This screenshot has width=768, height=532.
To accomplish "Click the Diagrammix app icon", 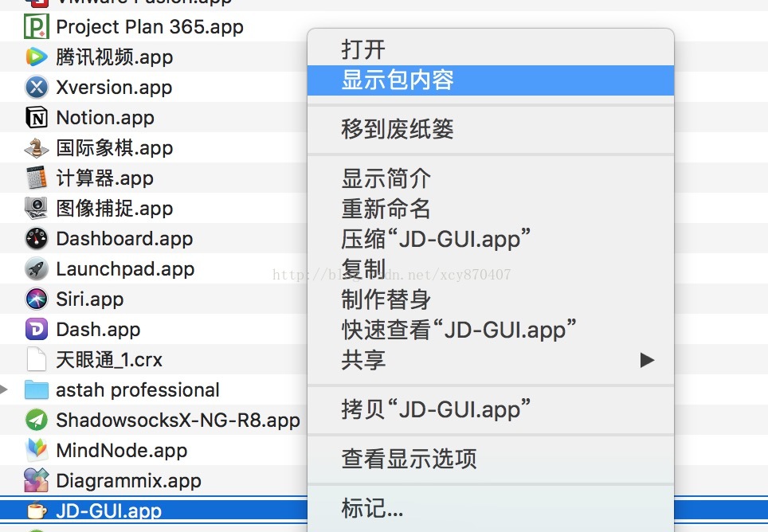I will [36, 480].
